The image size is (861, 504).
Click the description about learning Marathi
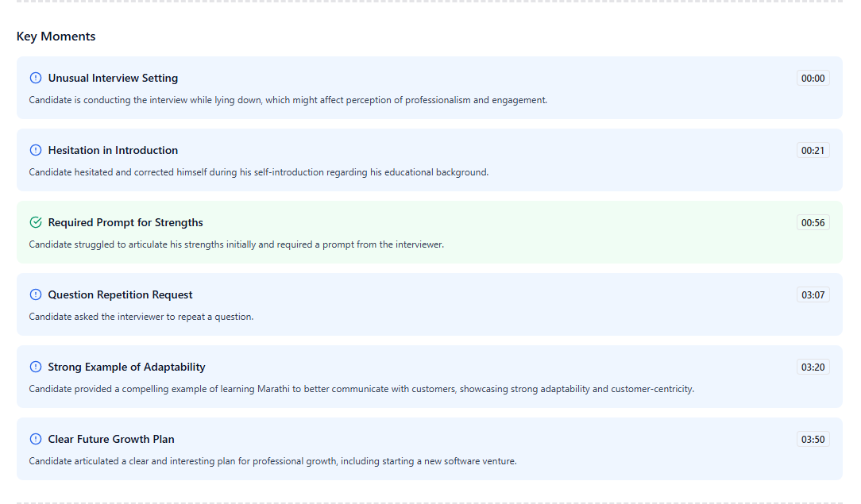(361, 389)
